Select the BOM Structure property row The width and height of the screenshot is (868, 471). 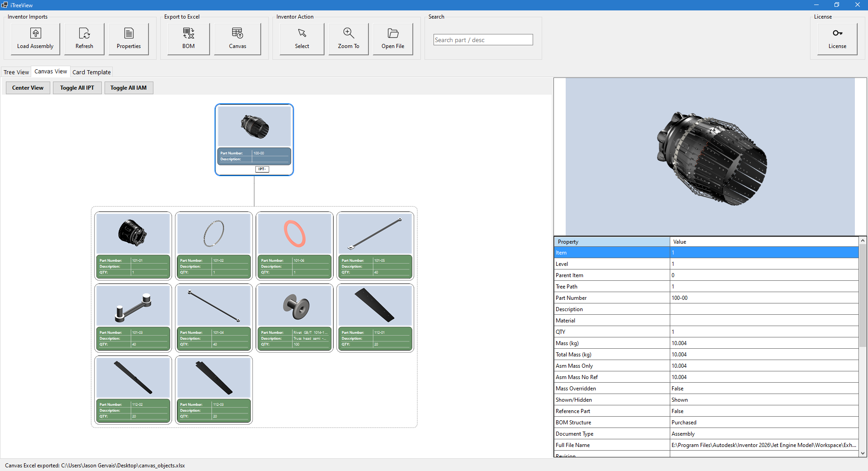[706, 422]
